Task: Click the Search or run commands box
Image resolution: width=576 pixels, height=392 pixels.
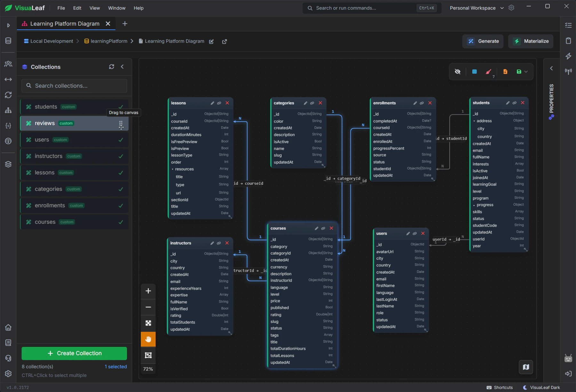Action: 372,8
